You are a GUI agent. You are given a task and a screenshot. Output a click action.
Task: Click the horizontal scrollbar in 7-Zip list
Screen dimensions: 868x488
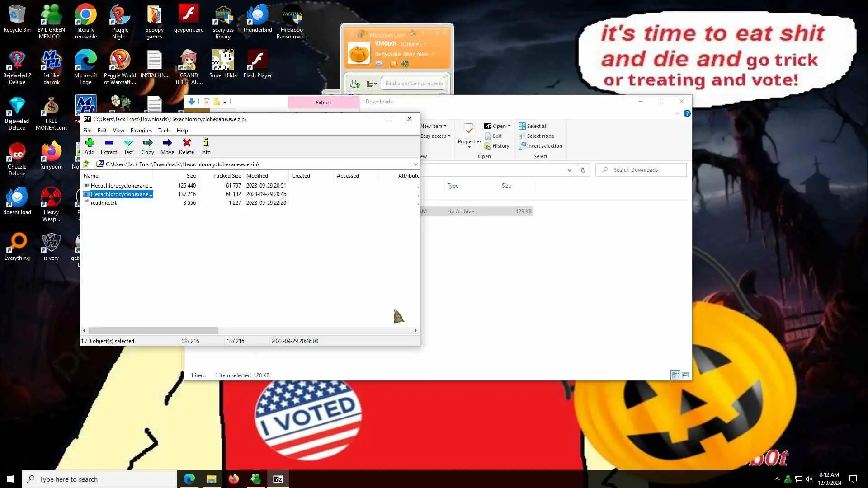coord(154,330)
